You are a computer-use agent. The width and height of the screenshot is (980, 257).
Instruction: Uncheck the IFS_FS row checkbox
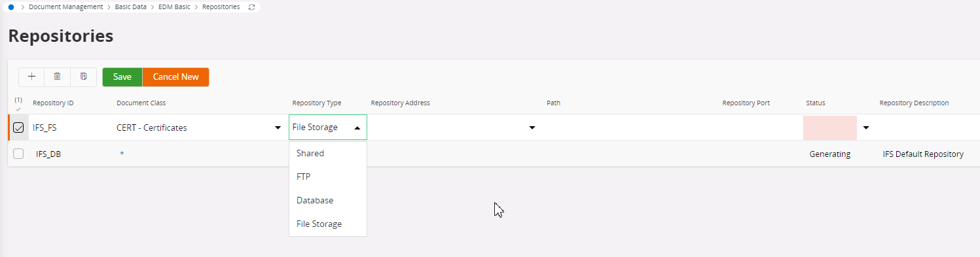pyautogui.click(x=18, y=128)
